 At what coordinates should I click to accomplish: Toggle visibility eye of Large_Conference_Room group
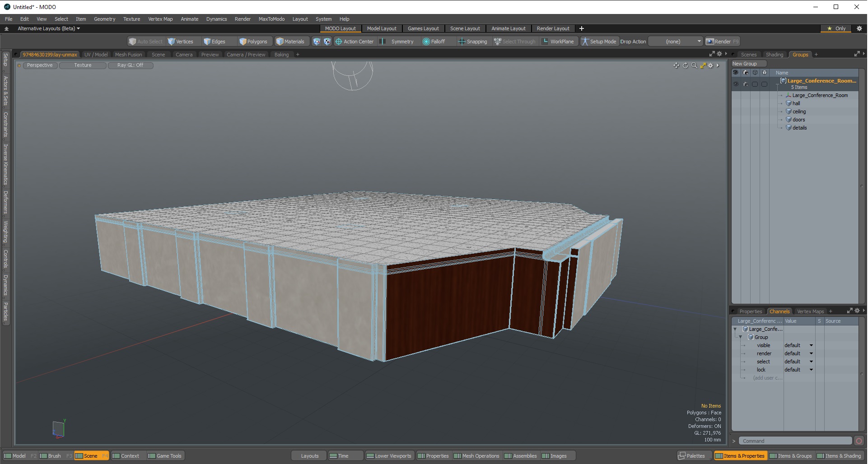pos(736,84)
